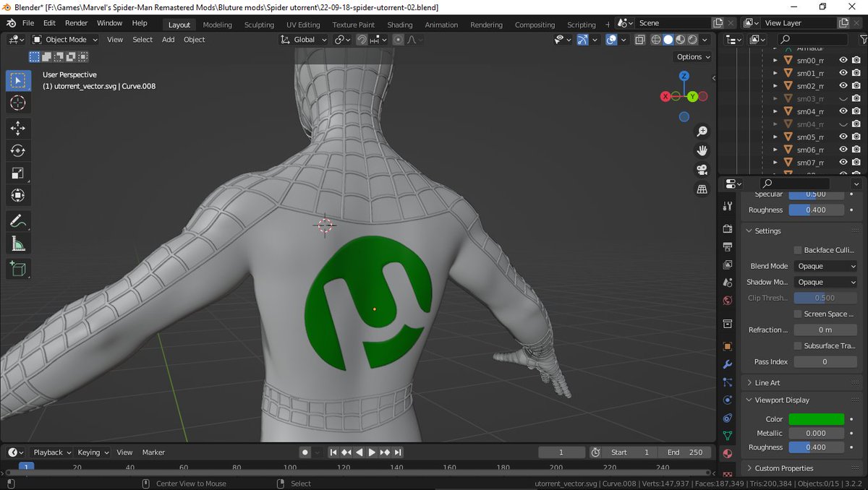This screenshot has height=490, width=868.
Task: Switch orthographic/perspective grid icon
Action: (x=702, y=189)
